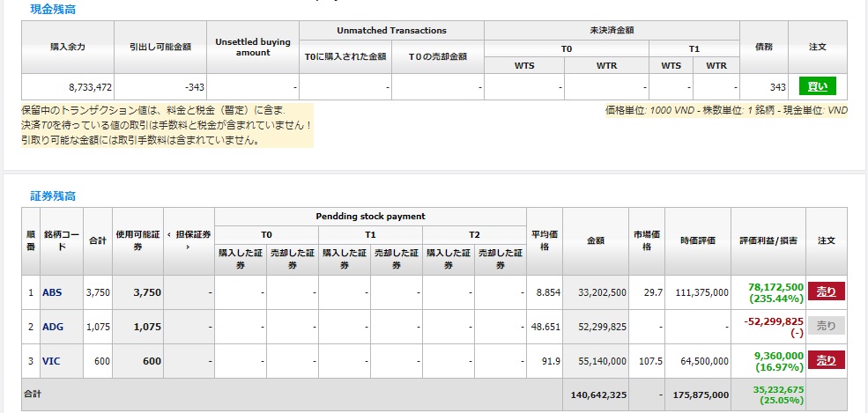
Task: Click the ABS profit value 78,172,500
Action: pyautogui.click(x=775, y=287)
